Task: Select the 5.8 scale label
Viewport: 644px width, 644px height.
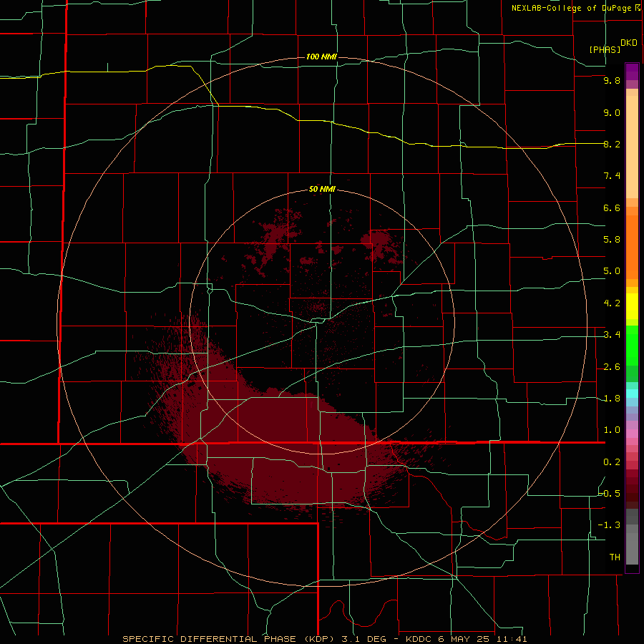Action: click(612, 240)
